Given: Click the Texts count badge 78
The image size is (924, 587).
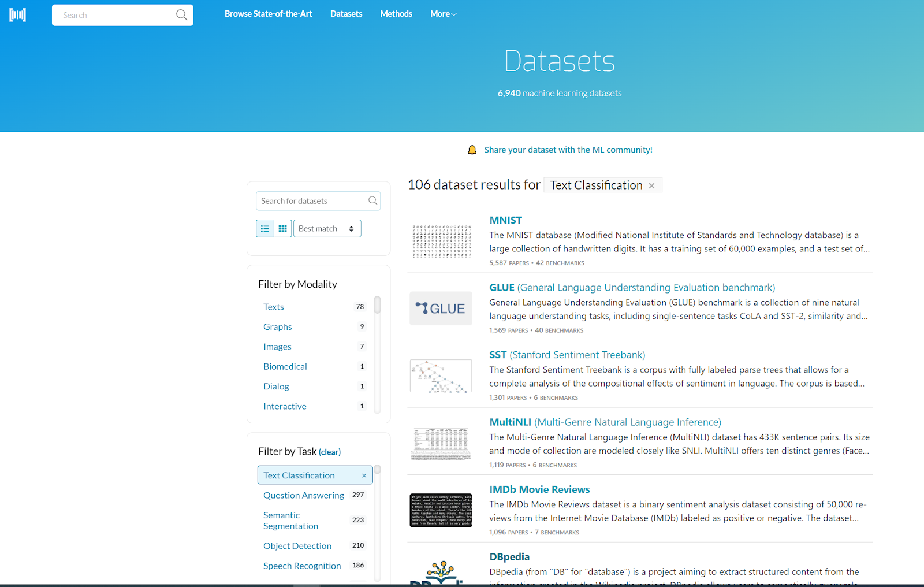Looking at the screenshot, I should click(360, 307).
